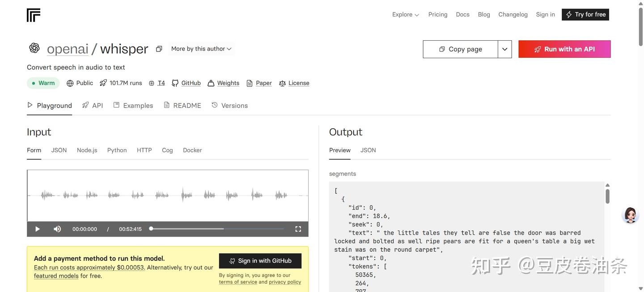
Task: Click the 00:52:415 duration text
Action: click(x=130, y=229)
